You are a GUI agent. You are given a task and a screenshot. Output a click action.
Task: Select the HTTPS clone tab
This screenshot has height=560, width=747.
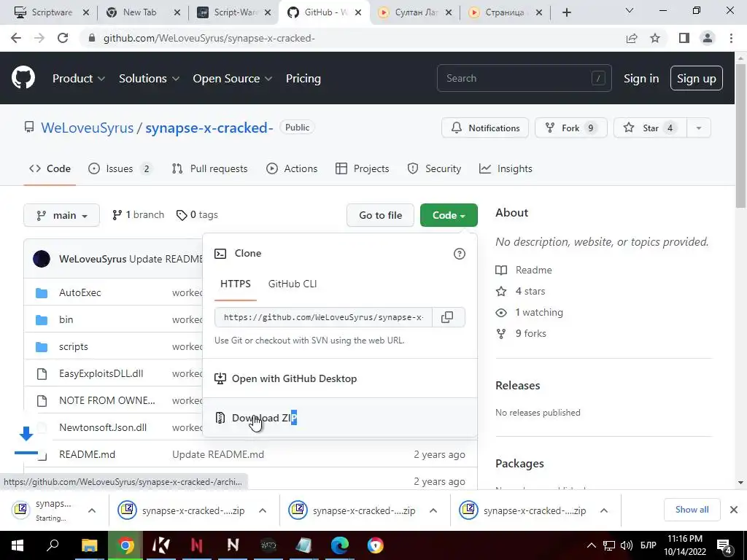236,284
